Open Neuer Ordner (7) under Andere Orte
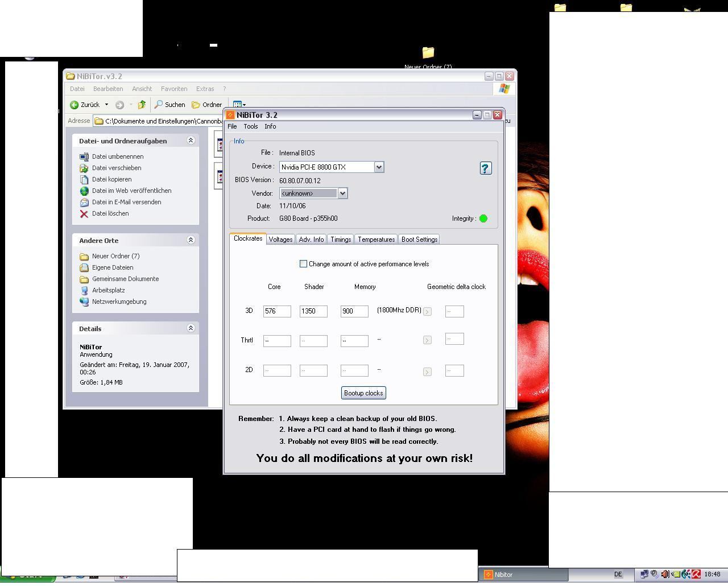Viewport: 728px width, 586px height. point(115,256)
